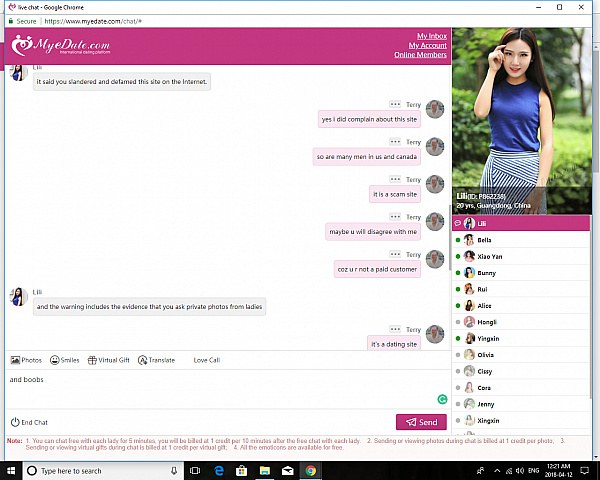Click the MyeDate.com logo

click(x=60, y=46)
